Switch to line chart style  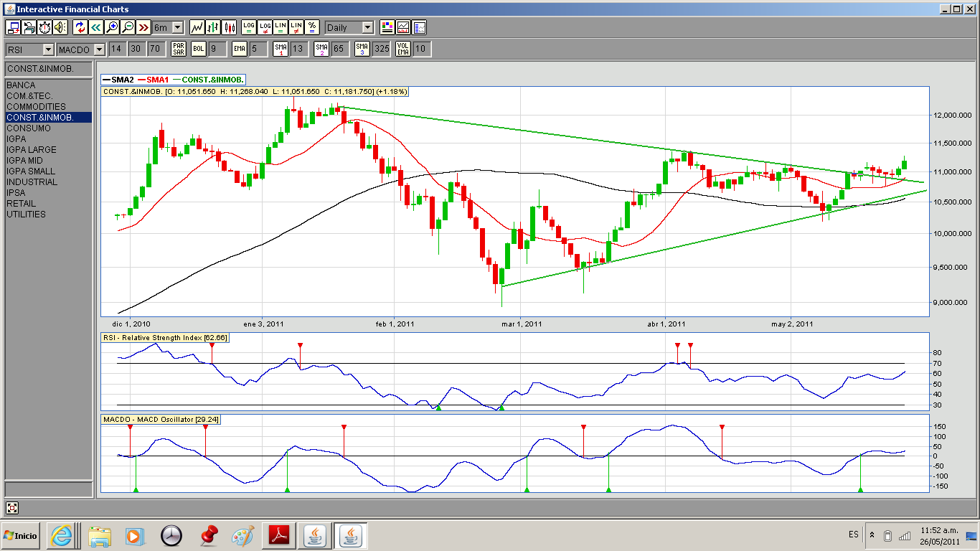(x=197, y=27)
